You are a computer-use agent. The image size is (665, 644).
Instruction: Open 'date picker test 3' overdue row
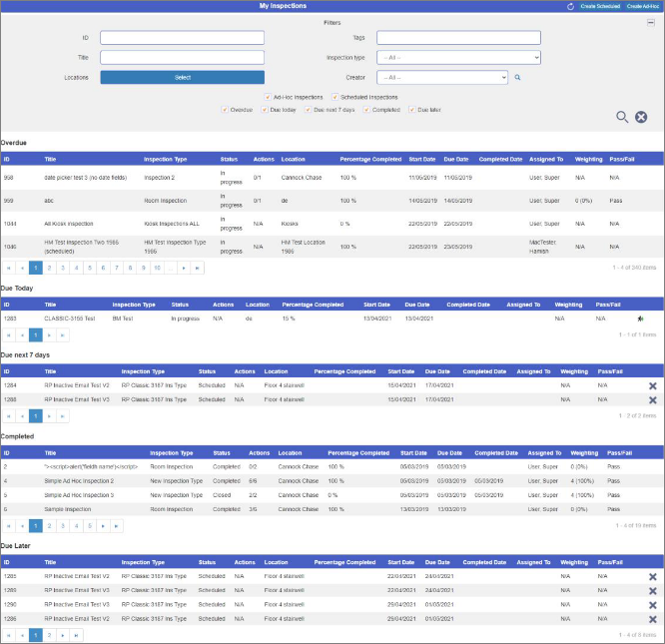click(332, 178)
